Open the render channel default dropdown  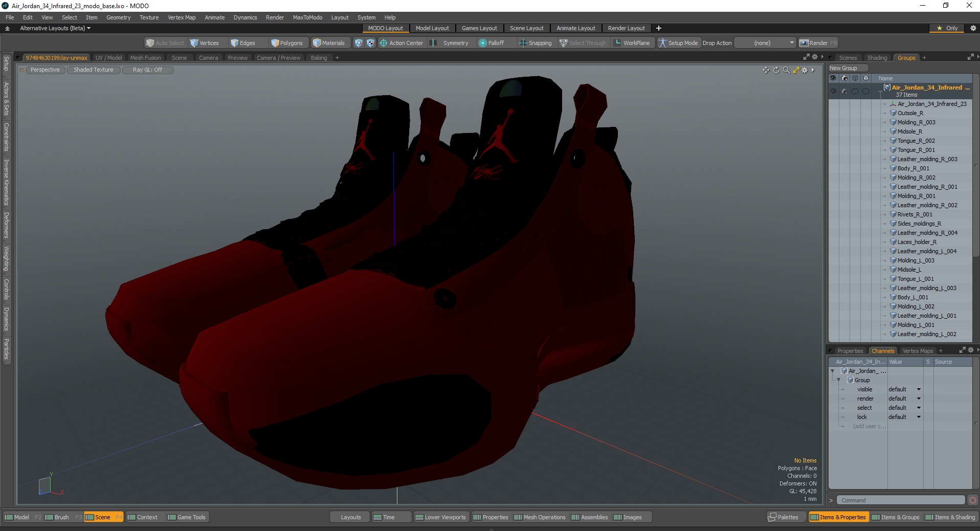904,399
